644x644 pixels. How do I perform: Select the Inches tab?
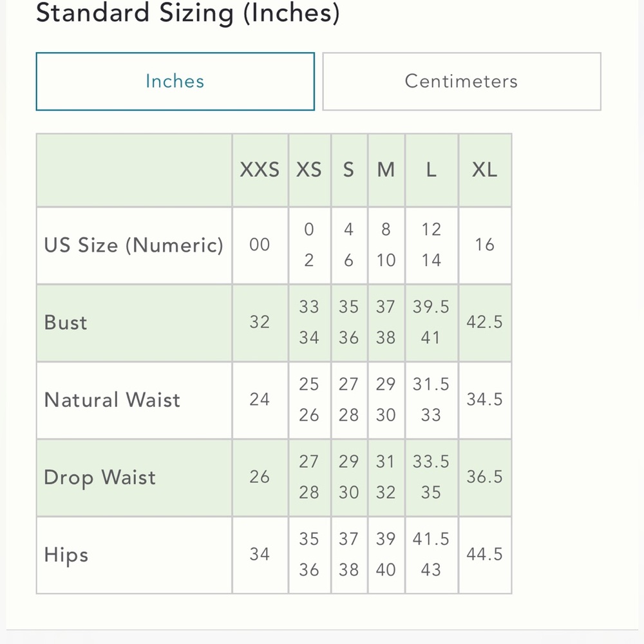[x=175, y=82]
